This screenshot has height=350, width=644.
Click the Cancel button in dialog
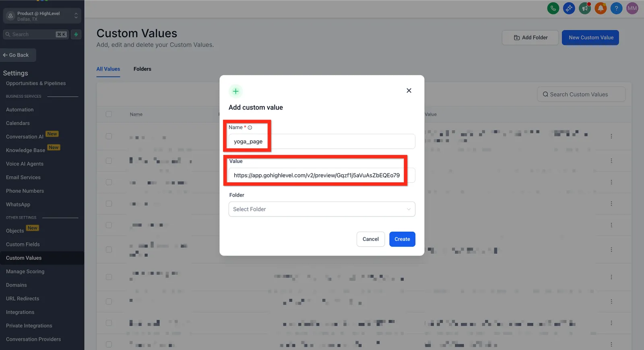(x=370, y=239)
